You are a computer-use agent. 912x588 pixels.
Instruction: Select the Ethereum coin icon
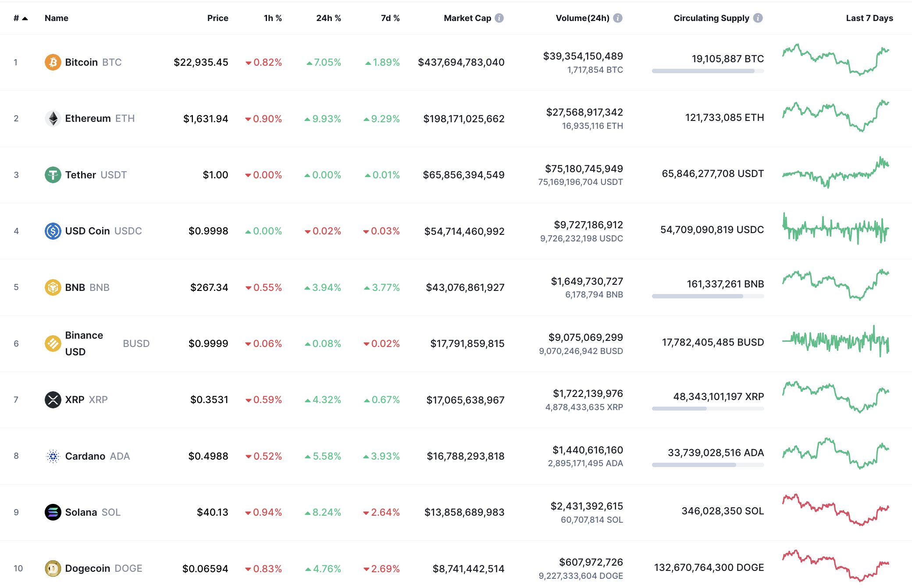coord(53,118)
